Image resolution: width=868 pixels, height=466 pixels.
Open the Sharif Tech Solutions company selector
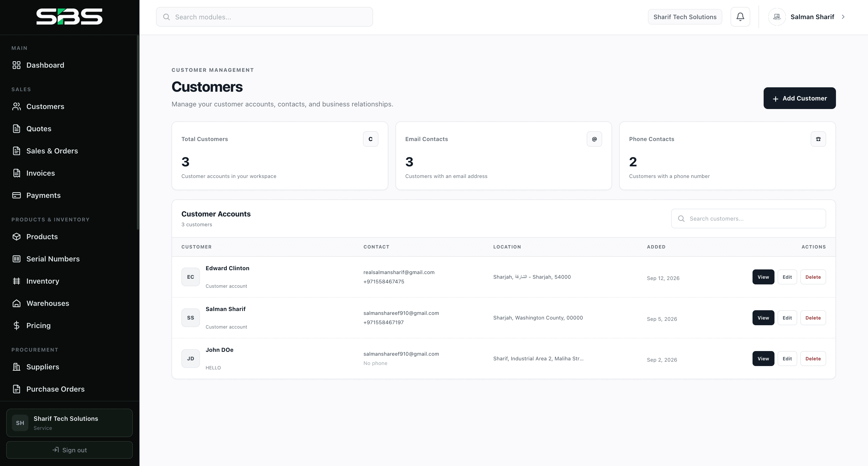tap(685, 17)
